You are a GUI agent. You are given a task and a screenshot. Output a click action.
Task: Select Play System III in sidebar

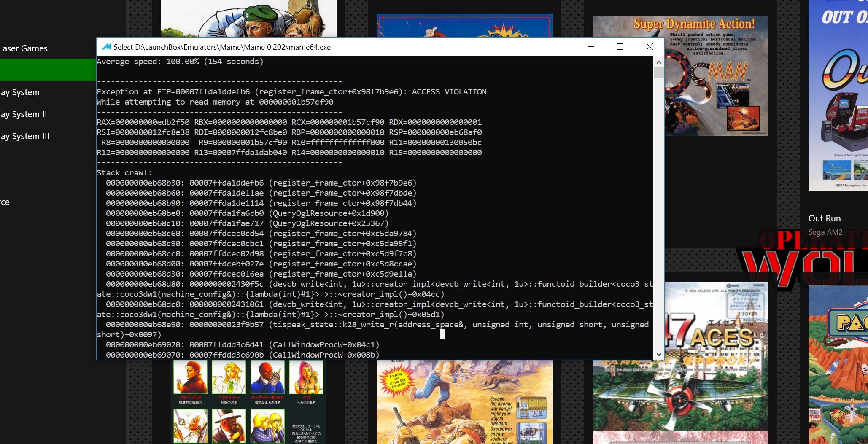tap(25, 136)
